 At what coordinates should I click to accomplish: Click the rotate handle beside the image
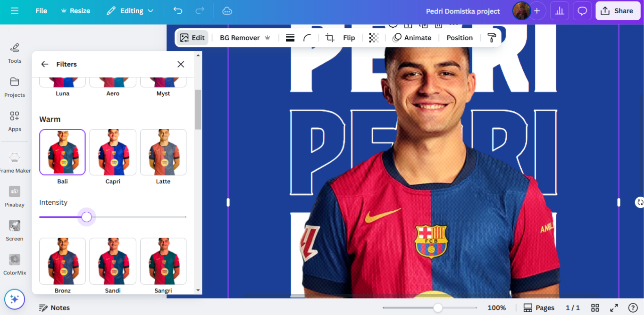coord(639,202)
